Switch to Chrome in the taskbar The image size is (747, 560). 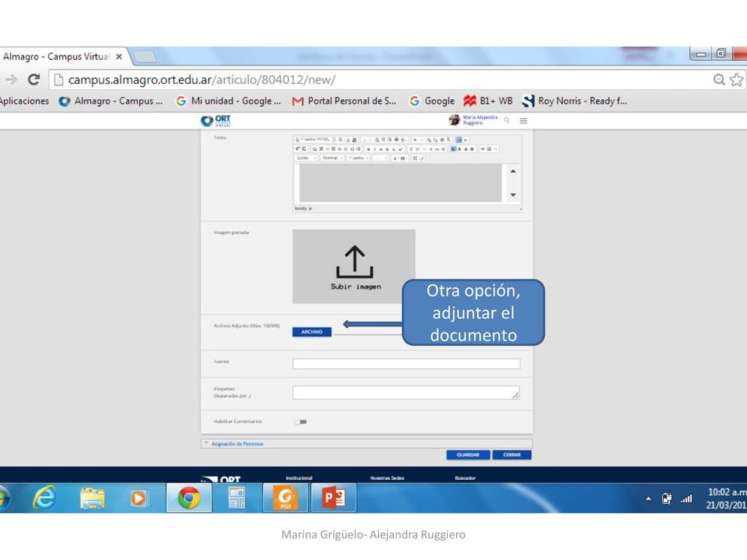189,497
